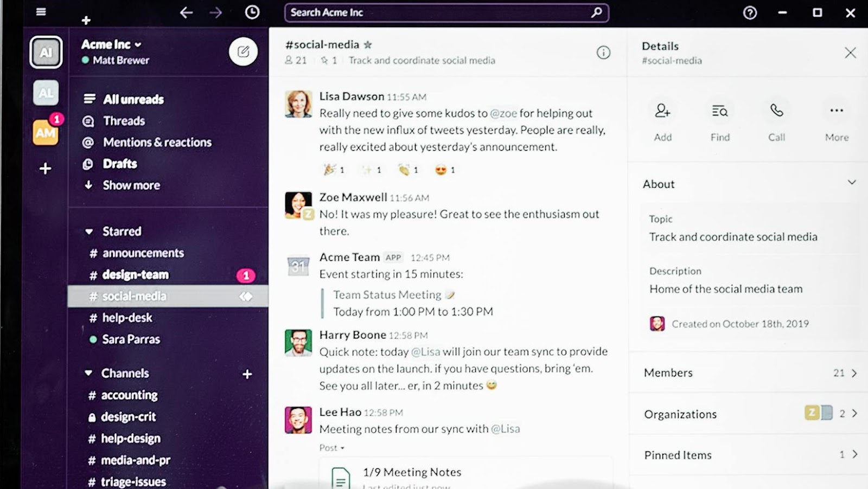The height and width of the screenshot is (489, 868).
Task: Open channel info via the circled-i icon
Action: 603,53
